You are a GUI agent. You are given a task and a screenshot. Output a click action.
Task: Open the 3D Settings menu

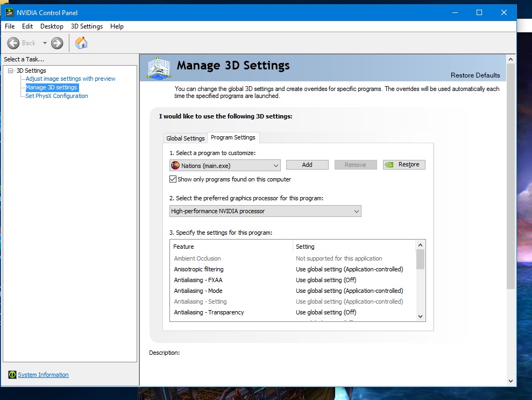click(87, 26)
